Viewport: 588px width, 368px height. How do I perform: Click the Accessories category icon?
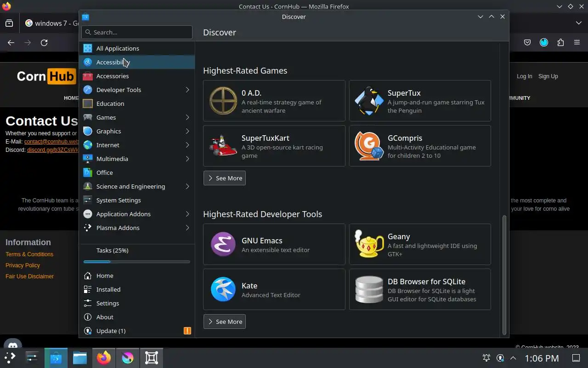(x=88, y=76)
